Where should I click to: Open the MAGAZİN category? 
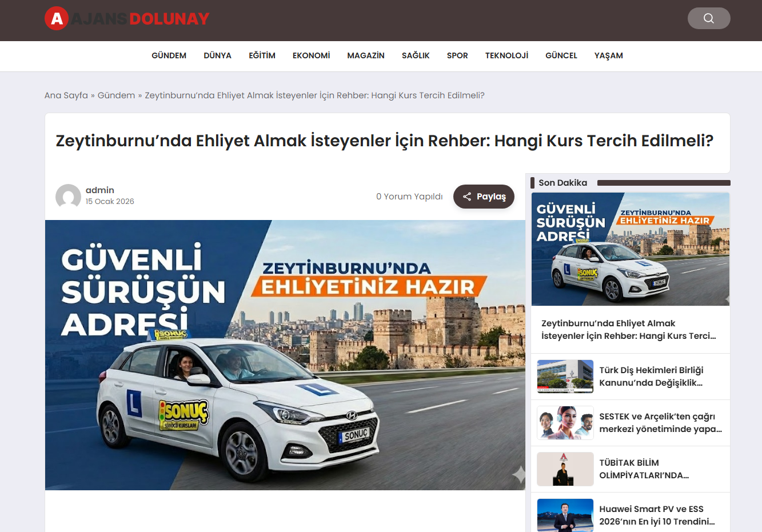point(365,55)
